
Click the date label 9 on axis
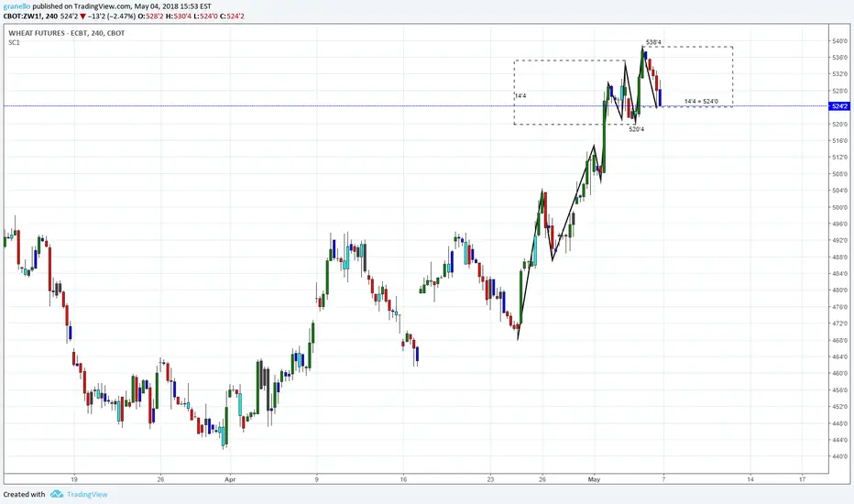pos(316,479)
